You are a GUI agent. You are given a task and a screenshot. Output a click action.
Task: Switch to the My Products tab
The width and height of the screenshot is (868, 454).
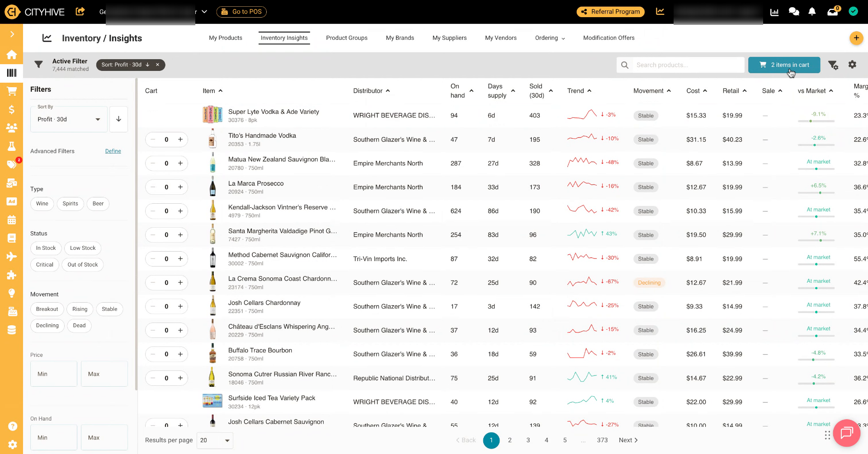pyautogui.click(x=226, y=38)
